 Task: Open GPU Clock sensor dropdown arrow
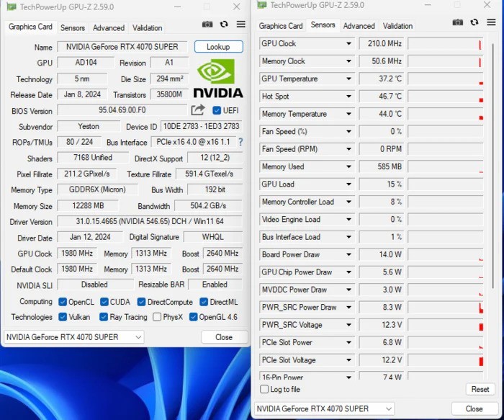348,43
